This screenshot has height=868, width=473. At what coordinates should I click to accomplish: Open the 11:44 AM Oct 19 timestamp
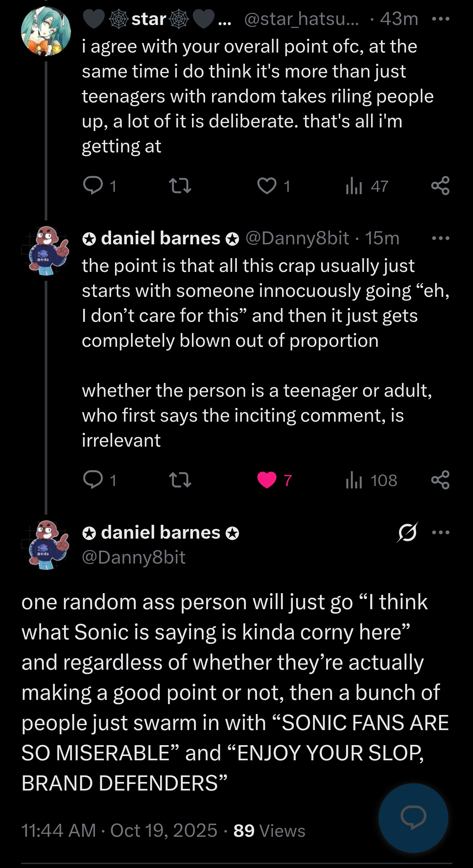[x=119, y=830]
